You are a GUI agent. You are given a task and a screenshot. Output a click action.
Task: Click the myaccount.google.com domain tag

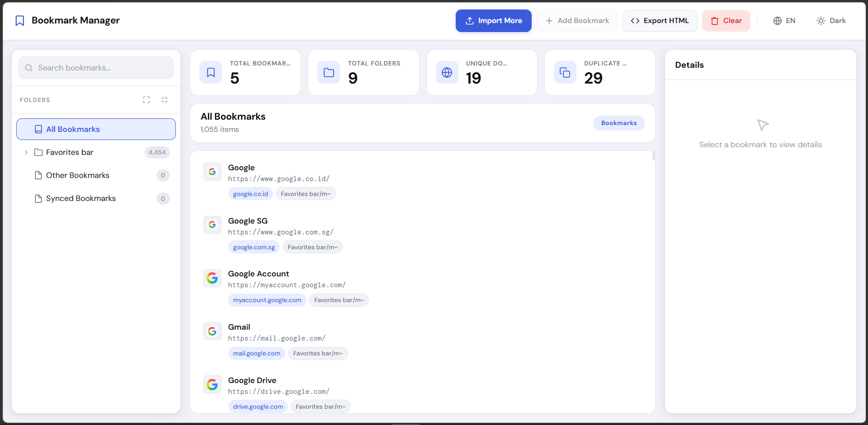(267, 300)
